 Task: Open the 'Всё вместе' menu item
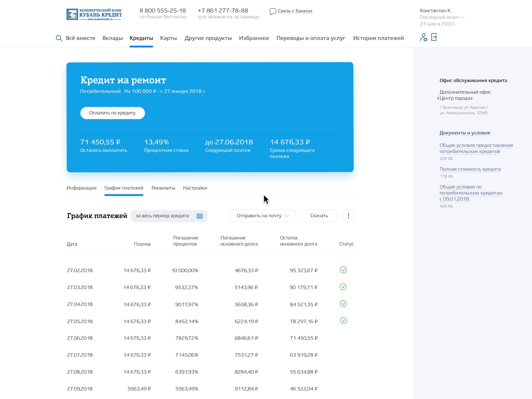[81, 38]
